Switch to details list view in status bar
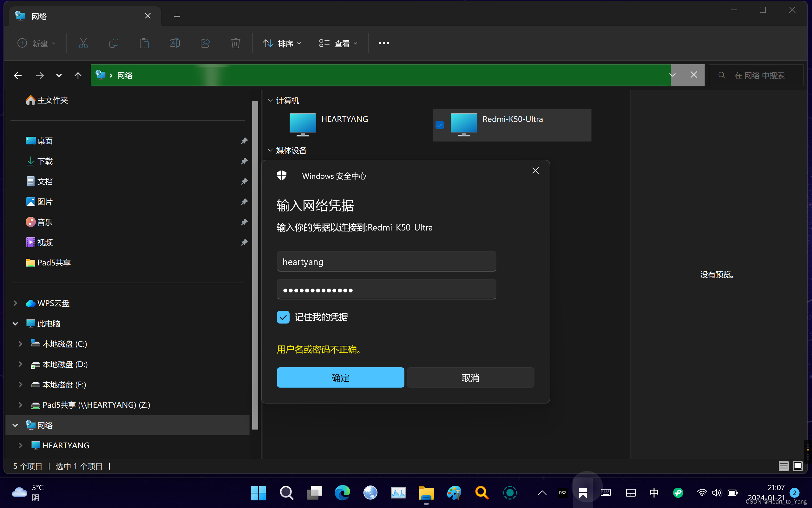Viewport: 812px width, 508px height. click(x=783, y=466)
